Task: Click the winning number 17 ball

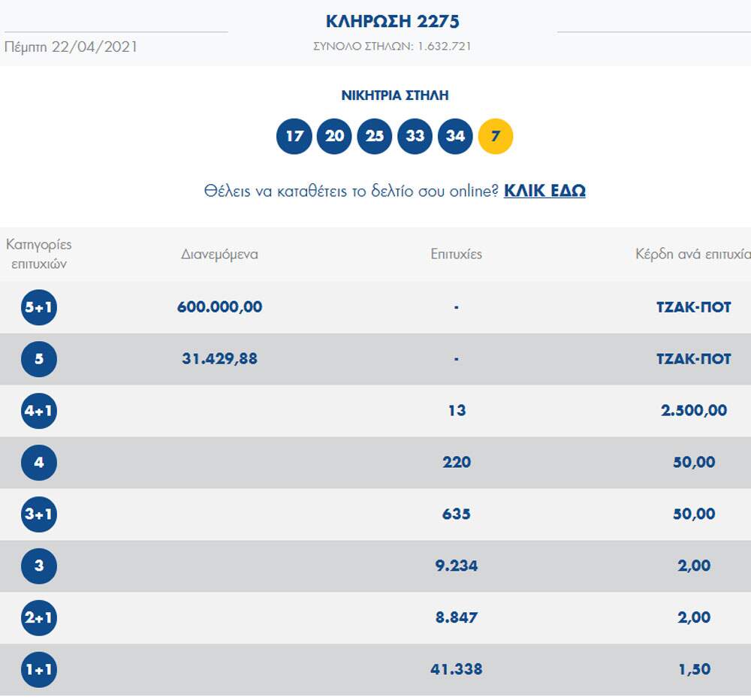Action: point(294,137)
